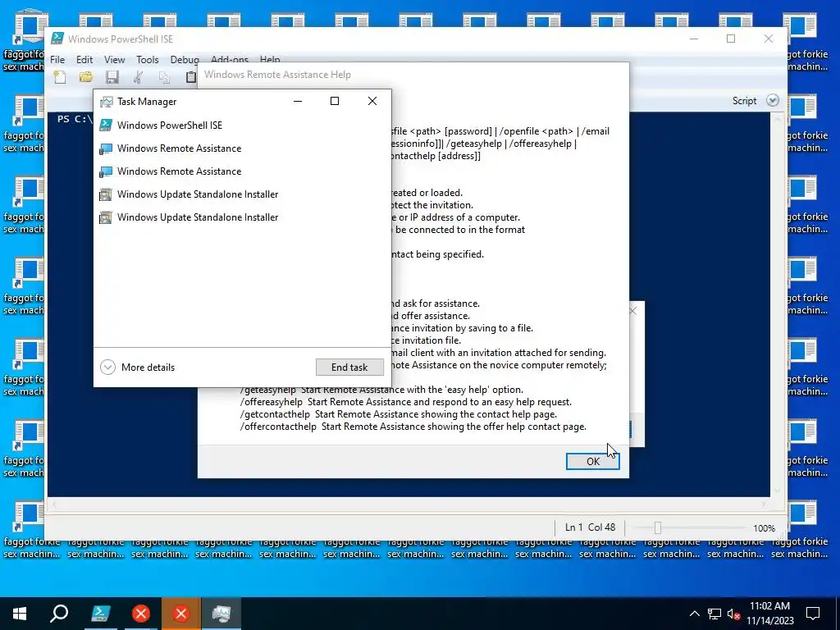The width and height of the screenshot is (840, 630).
Task: Maximize the Task Manager window
Action: click(335, 101)
